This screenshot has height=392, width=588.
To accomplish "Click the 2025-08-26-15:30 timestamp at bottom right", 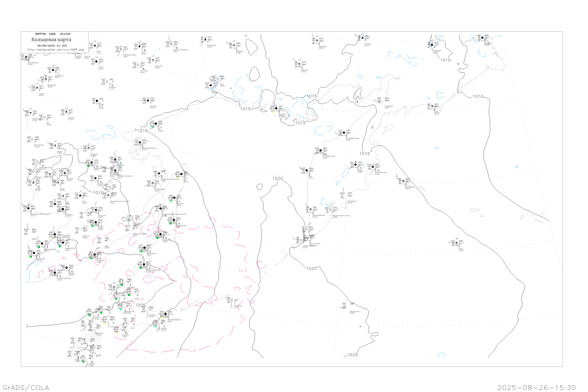I will coord(536,388).
